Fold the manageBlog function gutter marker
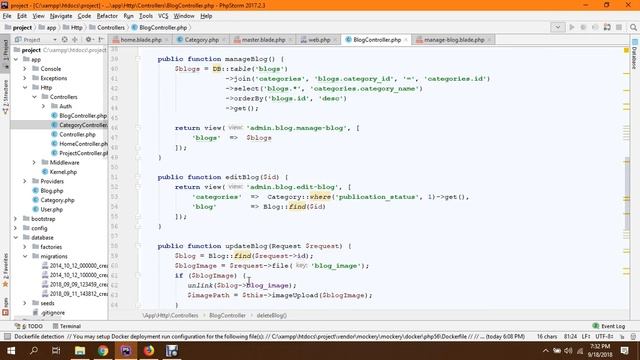The width and height of the screenshot is (640, 360). pos(138,59)
